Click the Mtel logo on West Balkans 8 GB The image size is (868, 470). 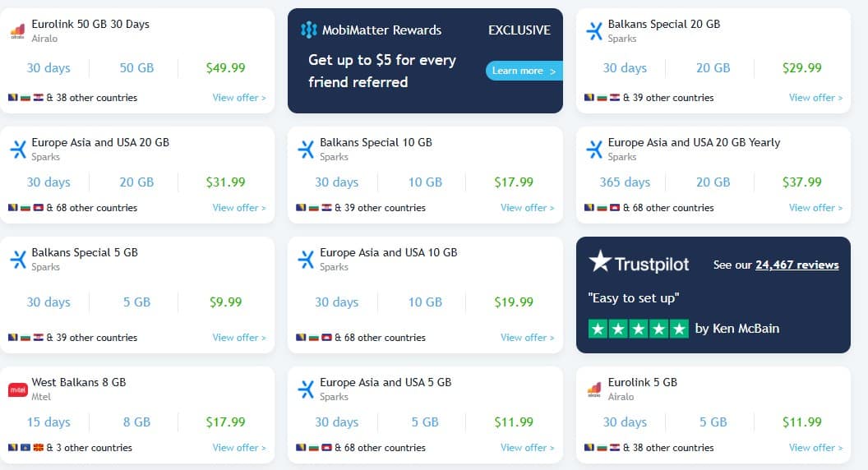click(18, 389)
